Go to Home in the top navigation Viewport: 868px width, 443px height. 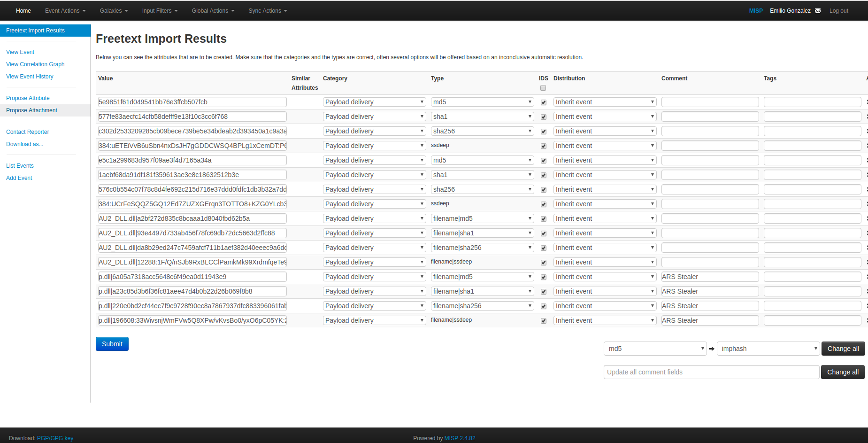23,11
